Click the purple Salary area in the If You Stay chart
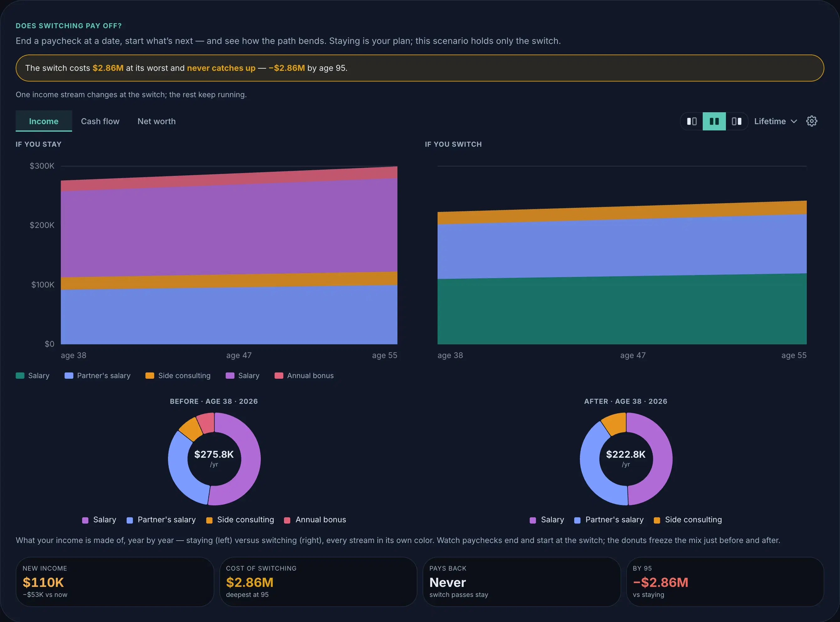840x622 pixels. click(229, 230)
